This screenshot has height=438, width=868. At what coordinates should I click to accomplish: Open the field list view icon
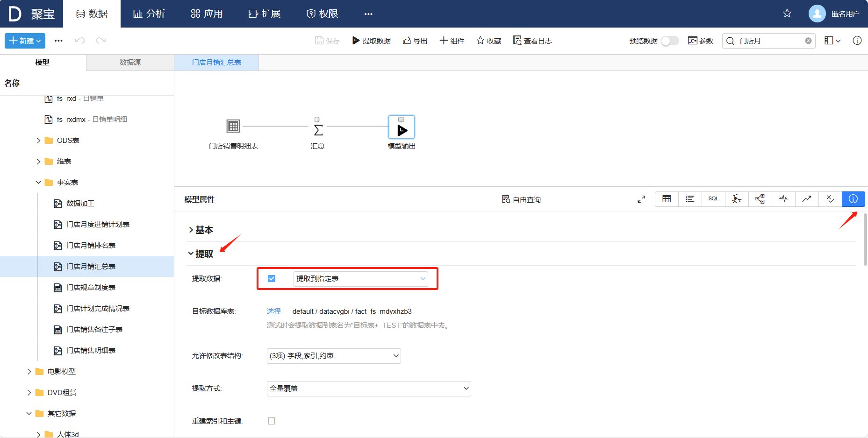(690, 199)
